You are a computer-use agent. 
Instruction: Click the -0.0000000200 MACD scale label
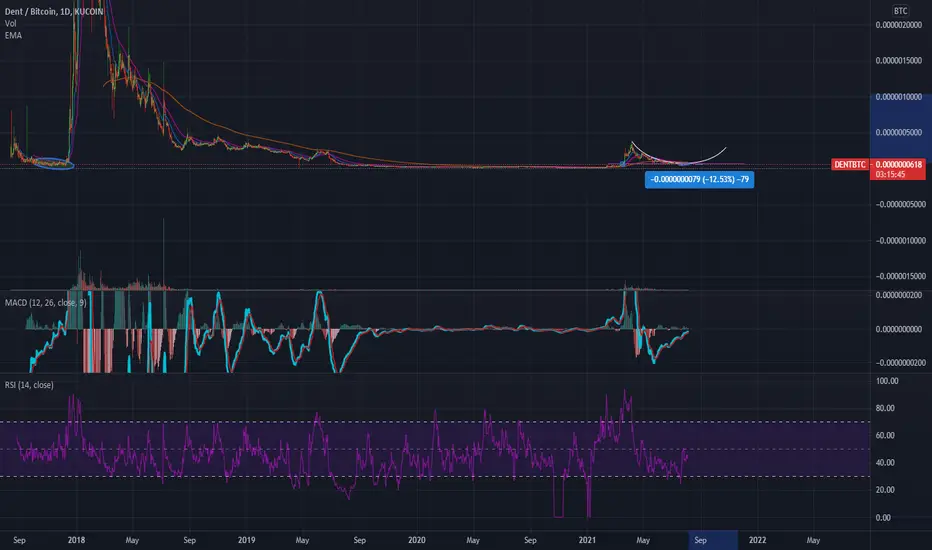click(x=899, y=363)
